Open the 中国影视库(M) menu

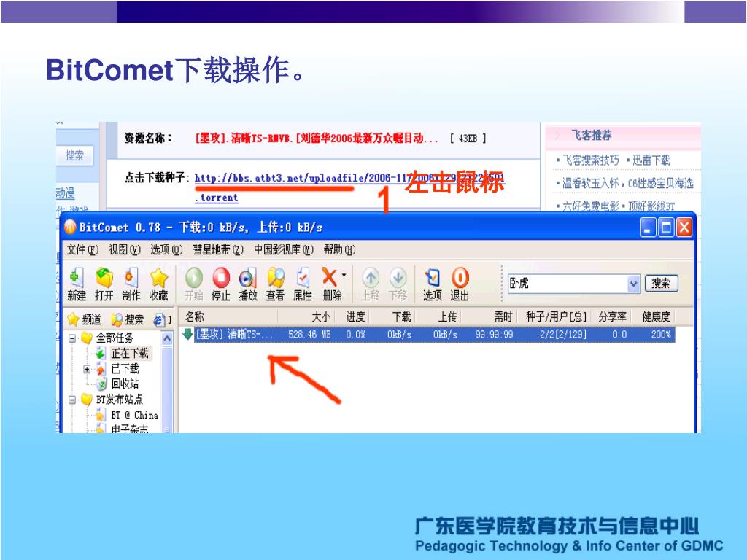pos(284,249)
